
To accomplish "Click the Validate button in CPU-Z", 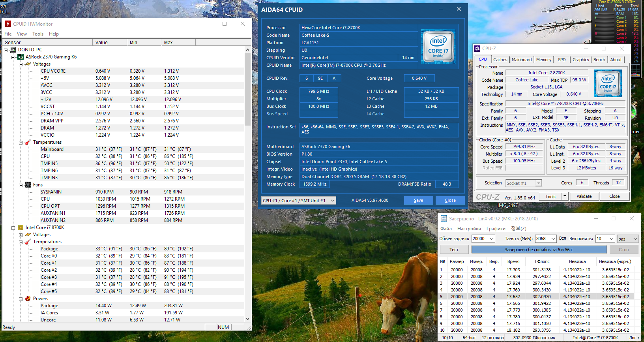I will click(x=584, y=196).
